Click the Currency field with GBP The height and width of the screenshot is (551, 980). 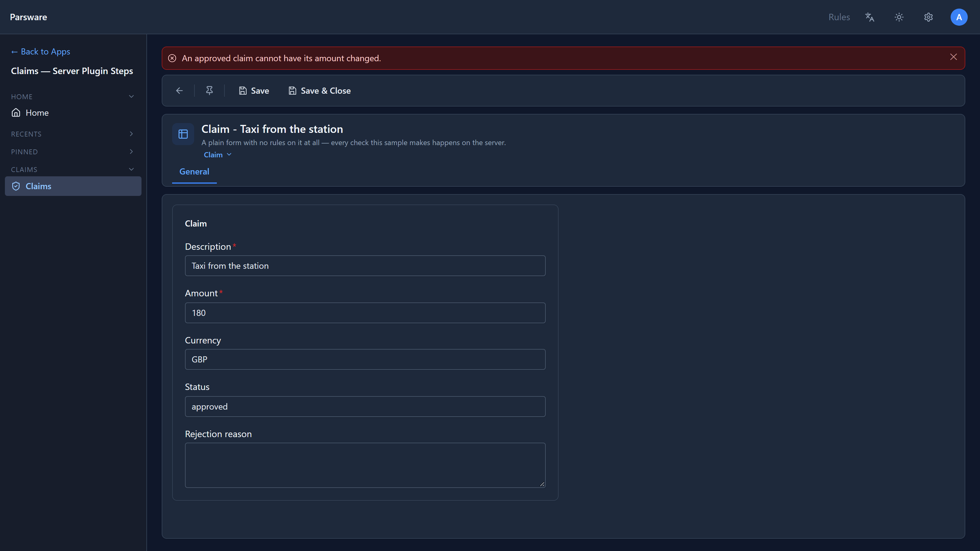tap(365, 359)
